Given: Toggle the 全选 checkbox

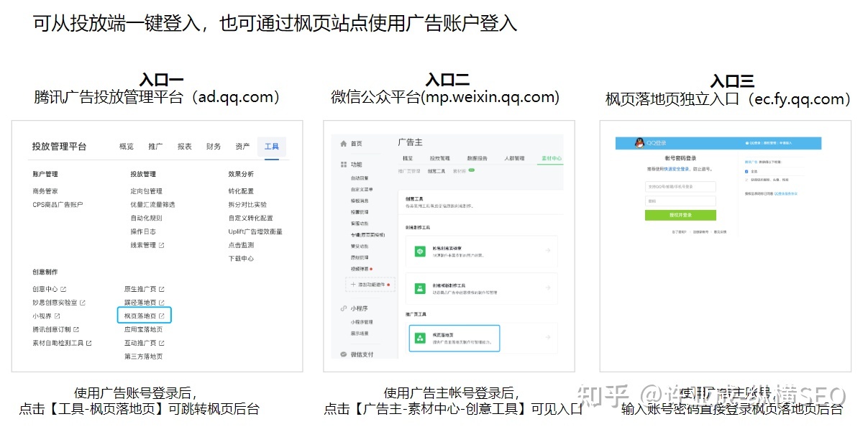Looking at the screenshot, I should click(746, 171).
